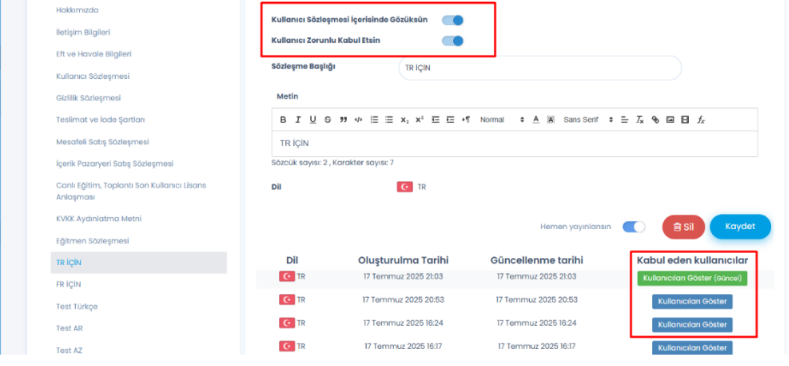The height and width of the screenshot is (366, 789).
Task: Open İletişim Bilgileri in the sidebar
Action: pyautogui.click(x=83, y=32)
